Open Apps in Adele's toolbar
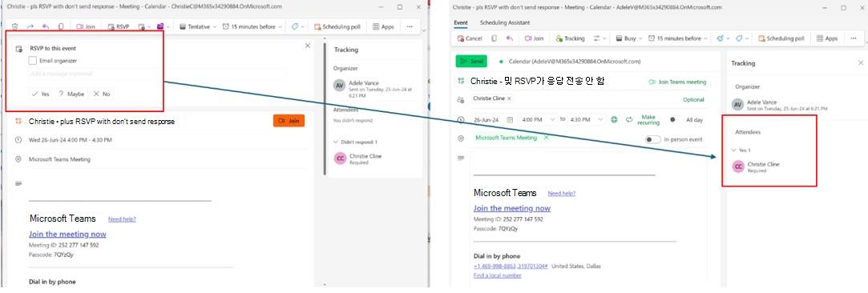Image resolution: width=868 pixels, height=293 pixels. click(x=828, y=38)
